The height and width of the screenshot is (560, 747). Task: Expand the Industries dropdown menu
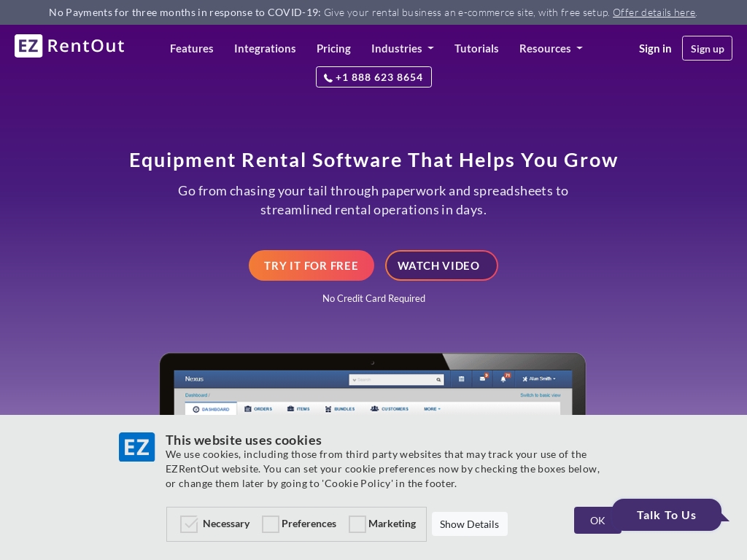click(403, 49)
